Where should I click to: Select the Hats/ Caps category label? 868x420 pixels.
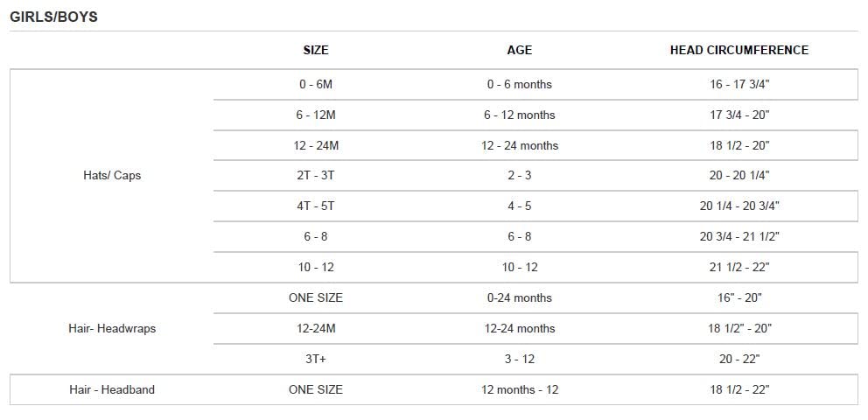click(112, 175)
